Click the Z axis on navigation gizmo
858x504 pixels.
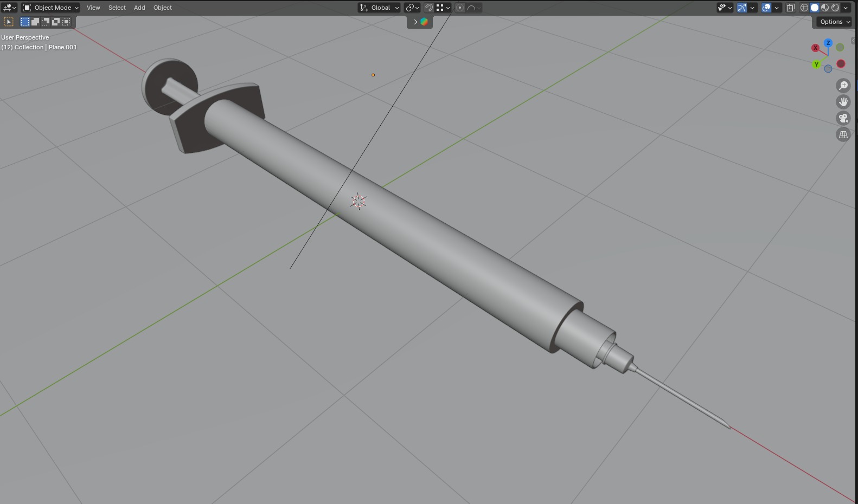[828, 43]
